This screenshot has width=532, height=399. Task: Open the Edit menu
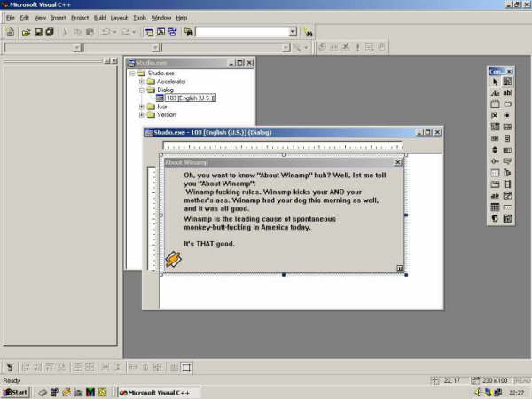[x=24, y=18]
